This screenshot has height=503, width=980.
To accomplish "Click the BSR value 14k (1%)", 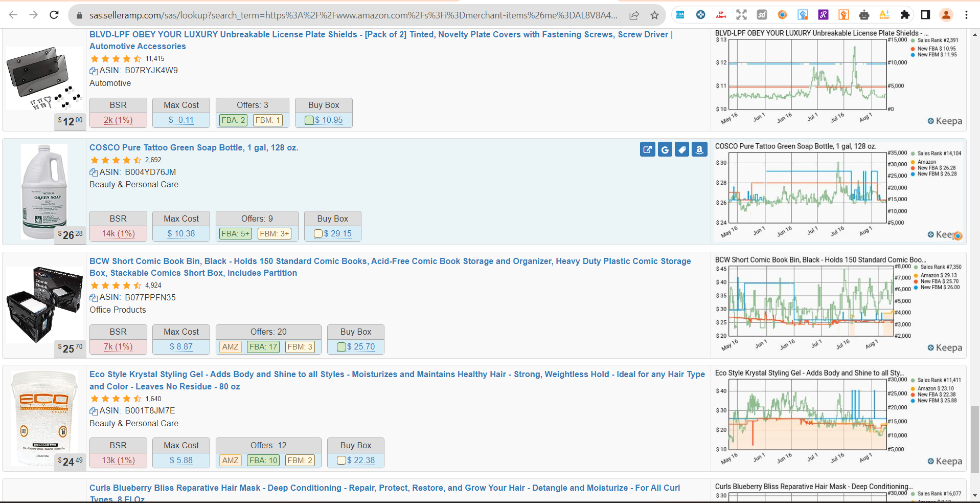I will click(x=118, y=233).
